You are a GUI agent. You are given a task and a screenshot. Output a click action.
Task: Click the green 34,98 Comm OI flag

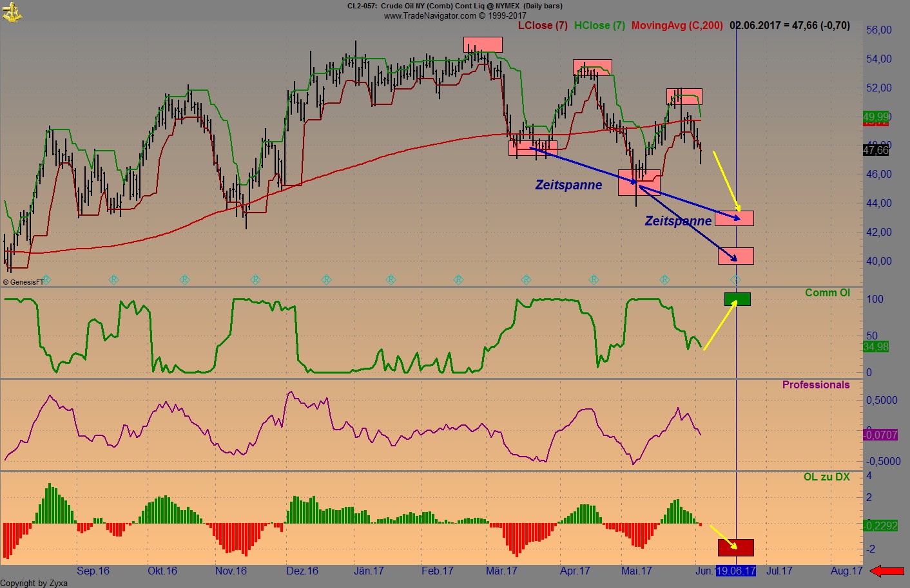875,347
